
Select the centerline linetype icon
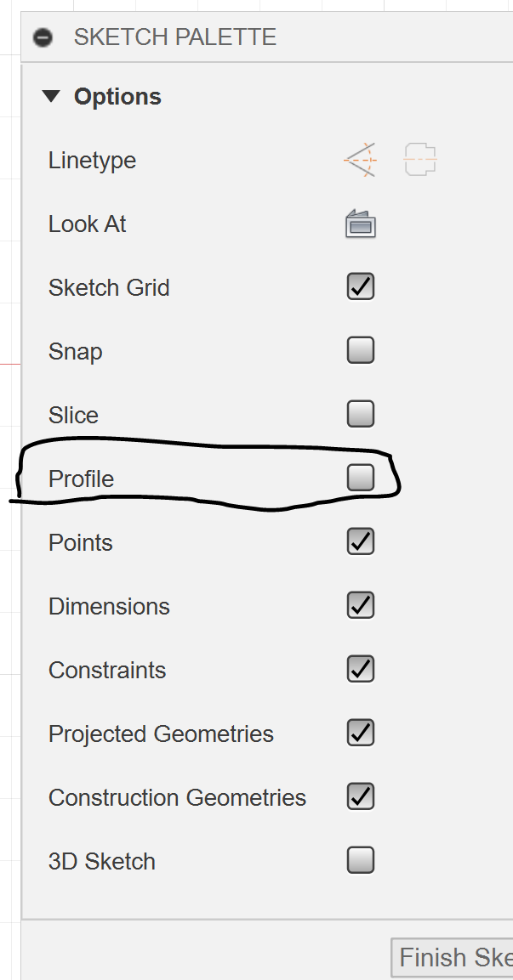359,160
